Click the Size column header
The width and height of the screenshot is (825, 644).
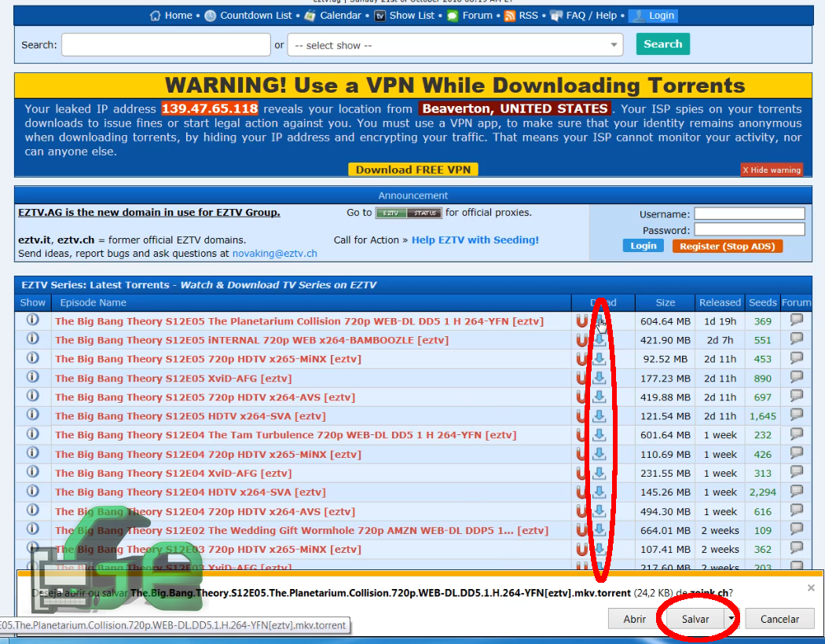coord(665,302)
